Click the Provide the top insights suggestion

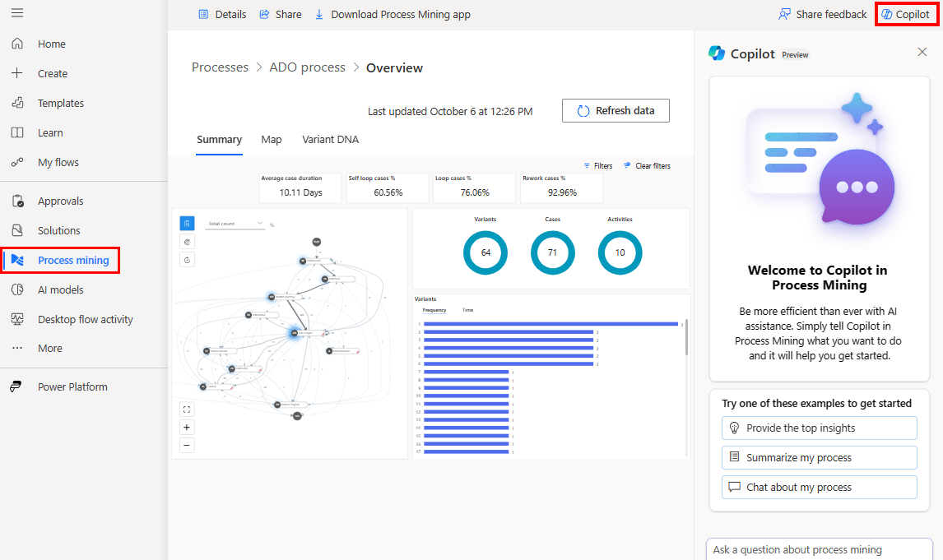[x=819, y=428]
